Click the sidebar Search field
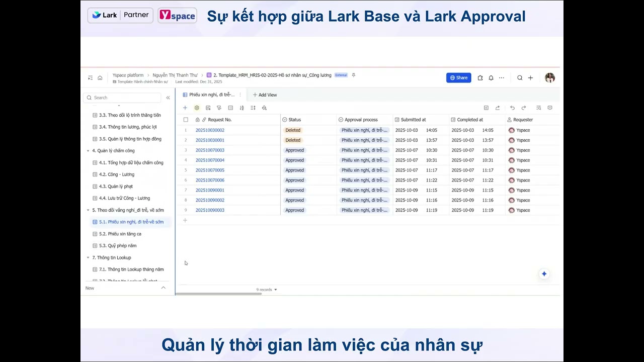 tap(122, 98)
